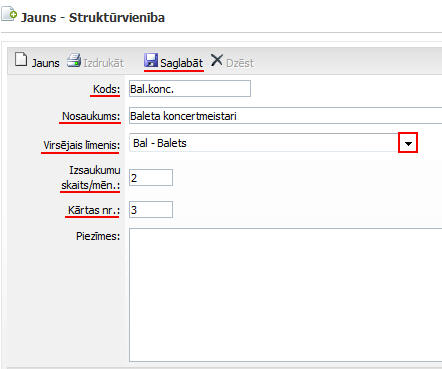Click inside the Piezīmes text area
This screenshot has width=442, height=369.
[286, 295]
